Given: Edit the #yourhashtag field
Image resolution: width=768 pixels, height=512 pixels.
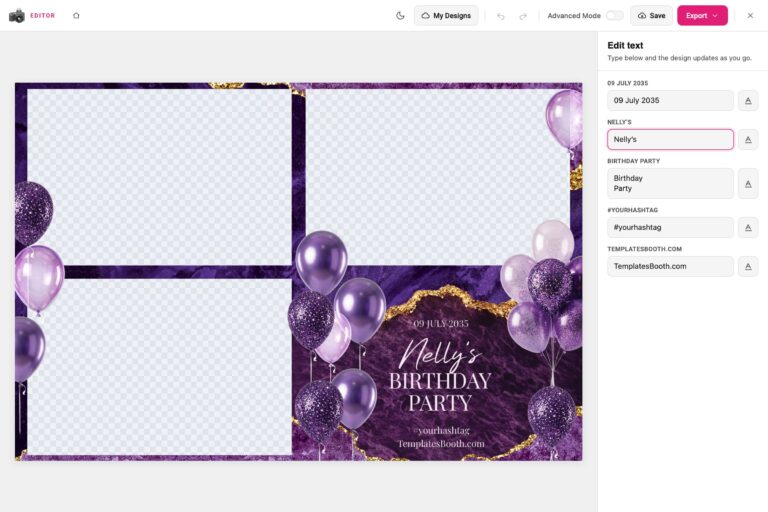Looking at the screenshot, I should point(670,227).
